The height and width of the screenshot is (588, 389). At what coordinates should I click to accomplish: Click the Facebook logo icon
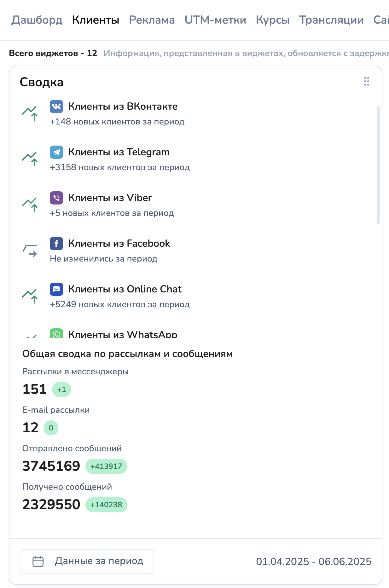56,244
